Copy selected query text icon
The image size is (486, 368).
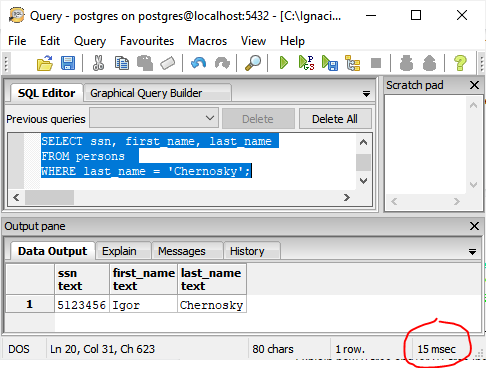[122, 63]
